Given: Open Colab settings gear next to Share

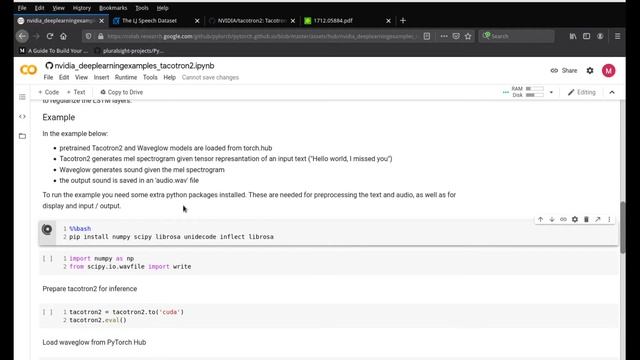Looking at the screenshot, I should pyautogui.click(x=590, y=71).
